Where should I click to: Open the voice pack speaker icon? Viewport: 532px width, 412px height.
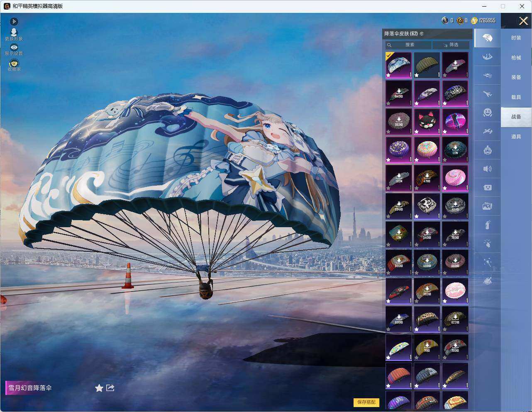pos(488,169)
